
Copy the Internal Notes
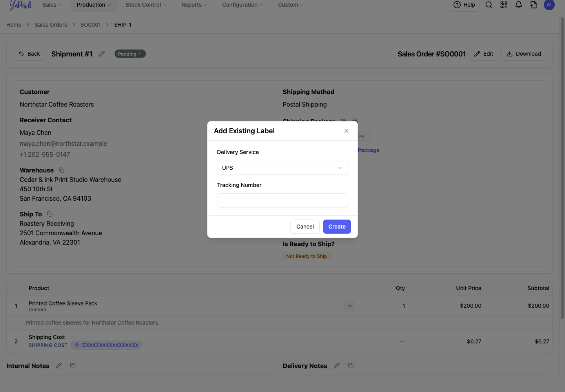73,366
